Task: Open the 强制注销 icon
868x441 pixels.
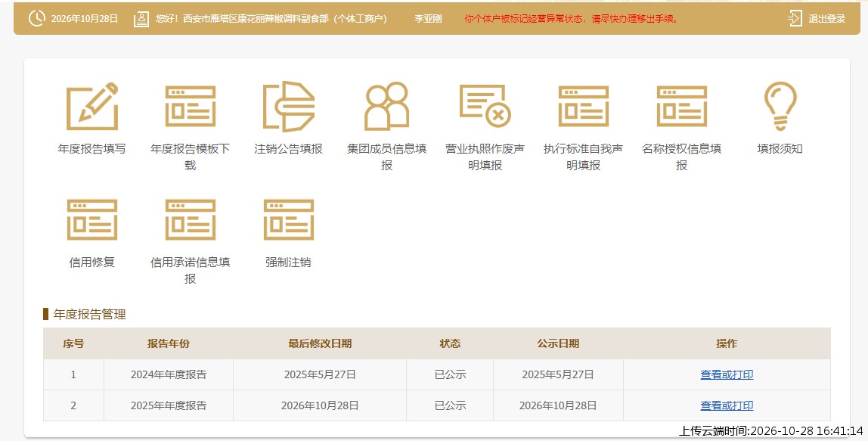Action: click(x=288, y=220)
